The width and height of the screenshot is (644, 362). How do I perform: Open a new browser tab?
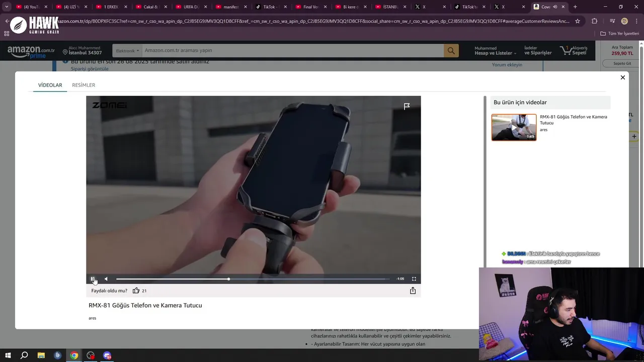click(x=575, y=7)
